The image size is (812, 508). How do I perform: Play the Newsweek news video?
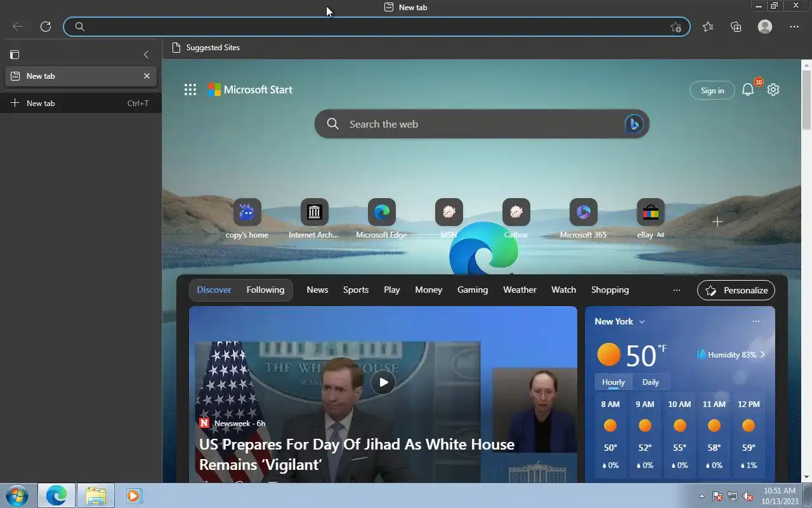pos(383,382)
